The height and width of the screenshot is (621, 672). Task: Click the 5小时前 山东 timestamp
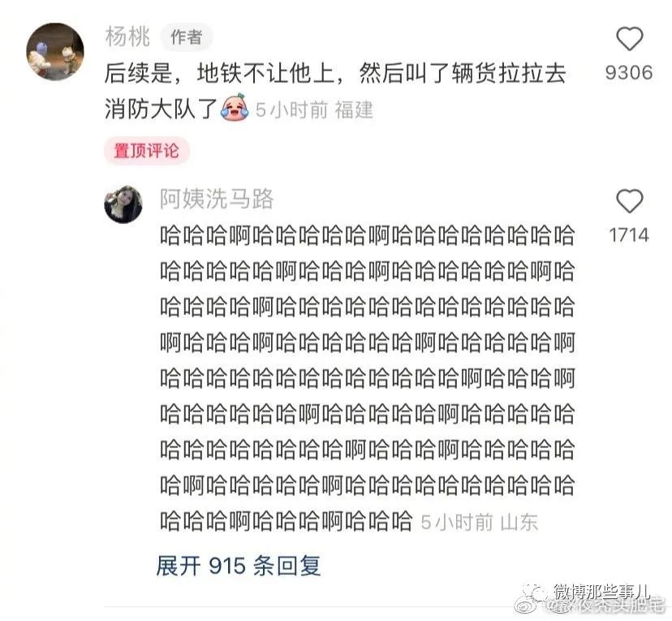tap(479, 522)
